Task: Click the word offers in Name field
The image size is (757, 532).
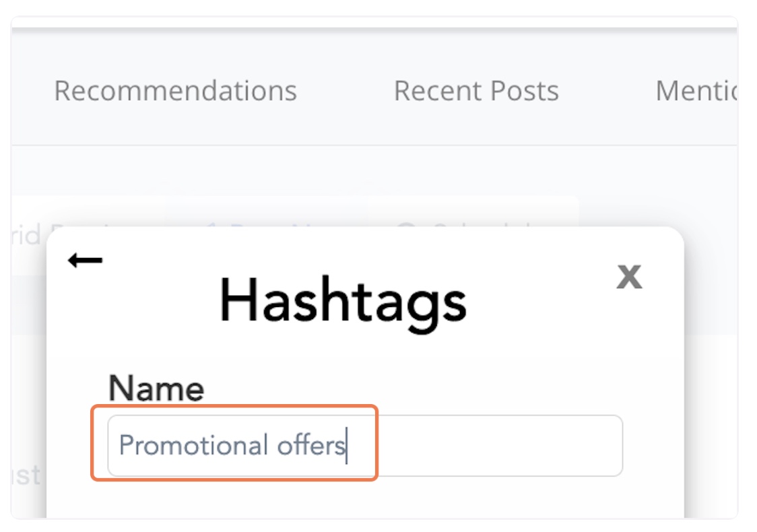Action: click(x=311, y=446)
